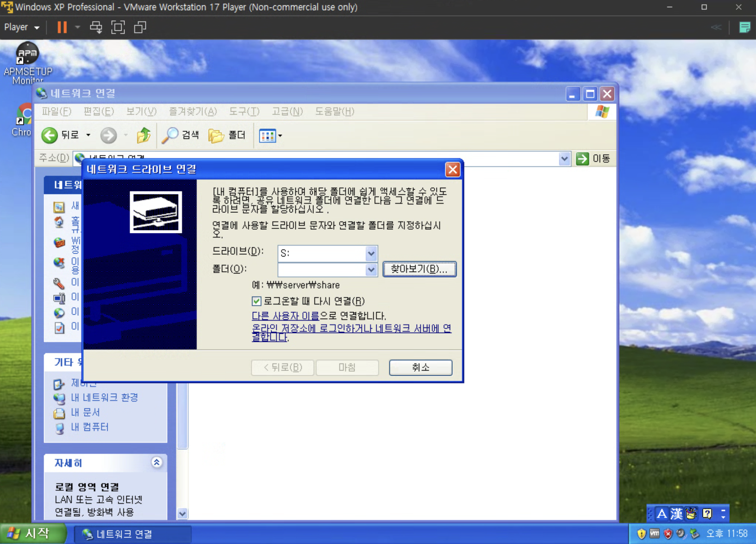This screenshot has width=756, height=544.
Task: Click the Back (뒤로) green arrow
Action: [x=50, y=135]
